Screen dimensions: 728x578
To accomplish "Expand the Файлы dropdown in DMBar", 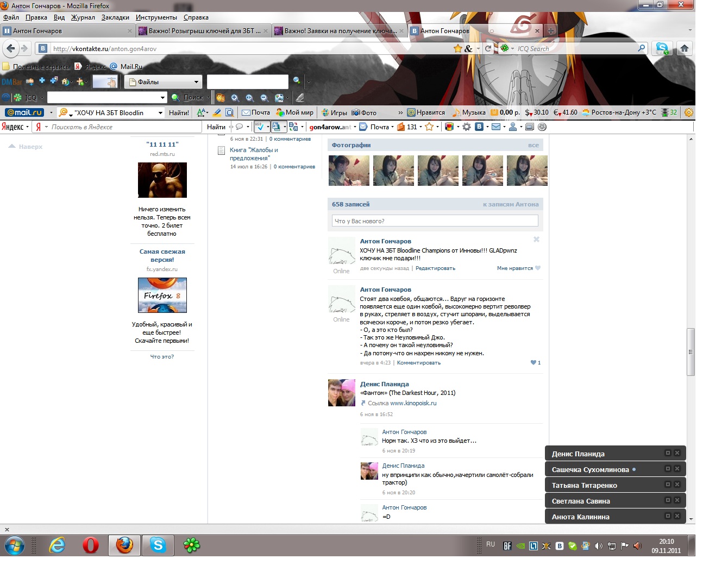I will click(196, 82).
